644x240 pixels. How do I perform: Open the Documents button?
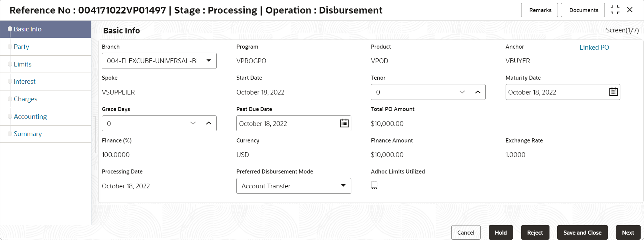click(x=584, y=10)
